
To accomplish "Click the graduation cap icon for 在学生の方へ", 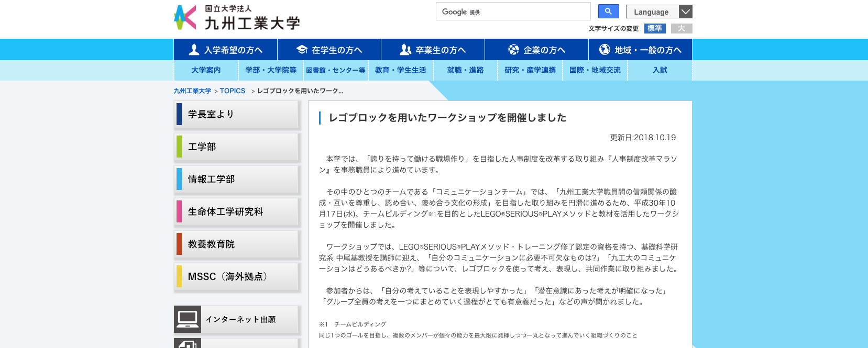I will pos(302,50).
